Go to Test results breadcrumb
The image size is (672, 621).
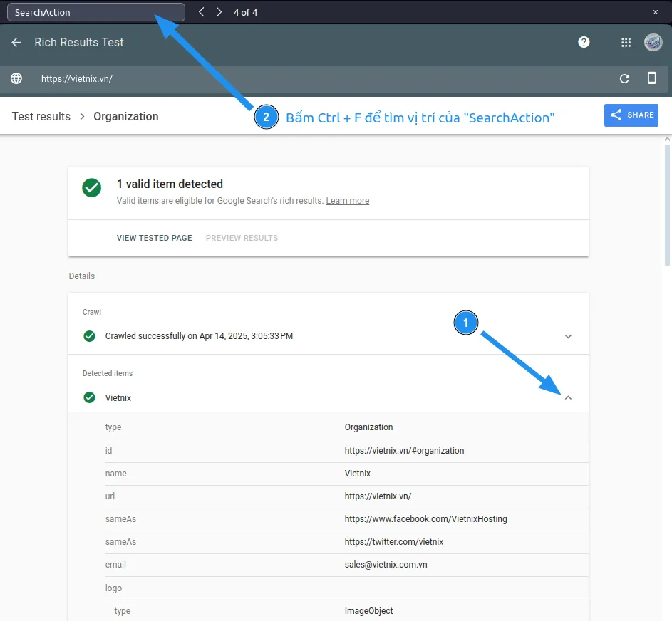pyautogui.click(x=41, y=117)
